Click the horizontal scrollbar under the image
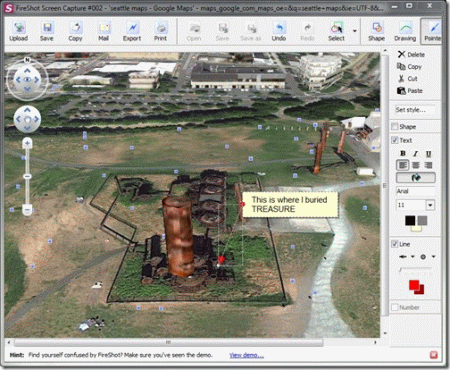 coord(168,342)
